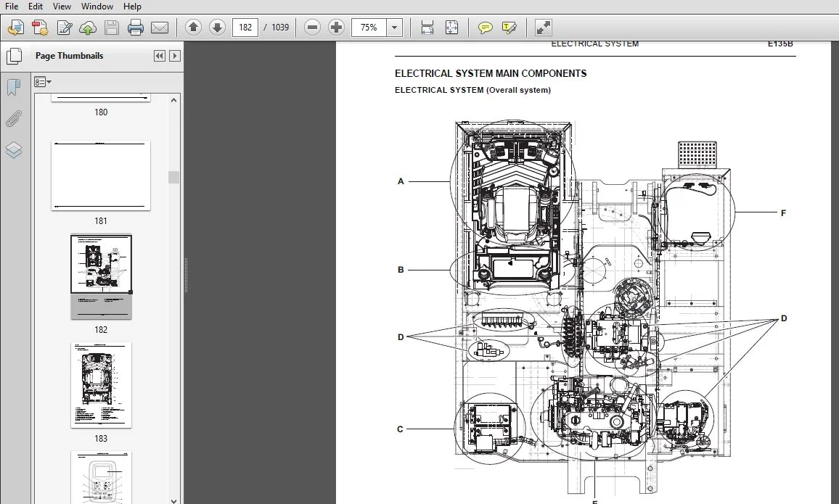Screen dimensions: 839x504
Task: Expand the thumbnails panel with right arrow
Action: coord(174,56)
